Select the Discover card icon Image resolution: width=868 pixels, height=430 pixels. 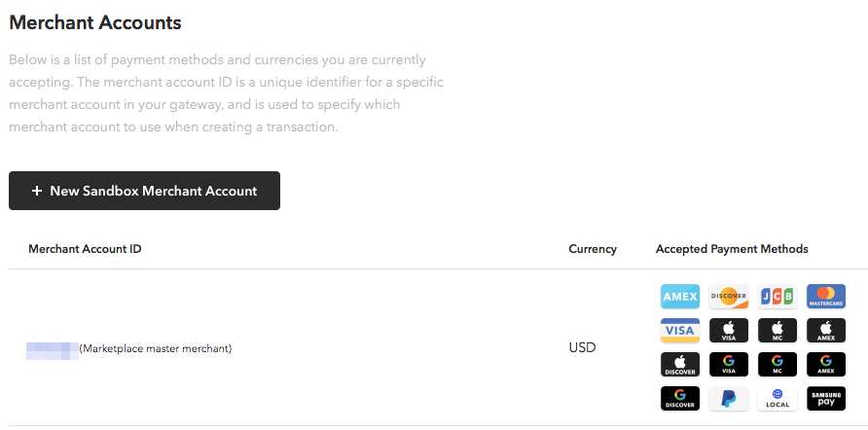tap(728, 297)
